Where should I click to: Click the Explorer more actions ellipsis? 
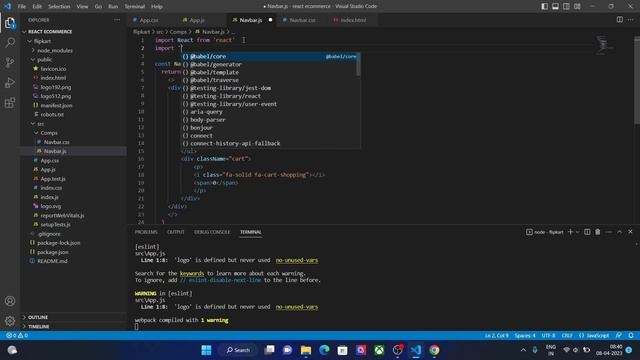117,20
